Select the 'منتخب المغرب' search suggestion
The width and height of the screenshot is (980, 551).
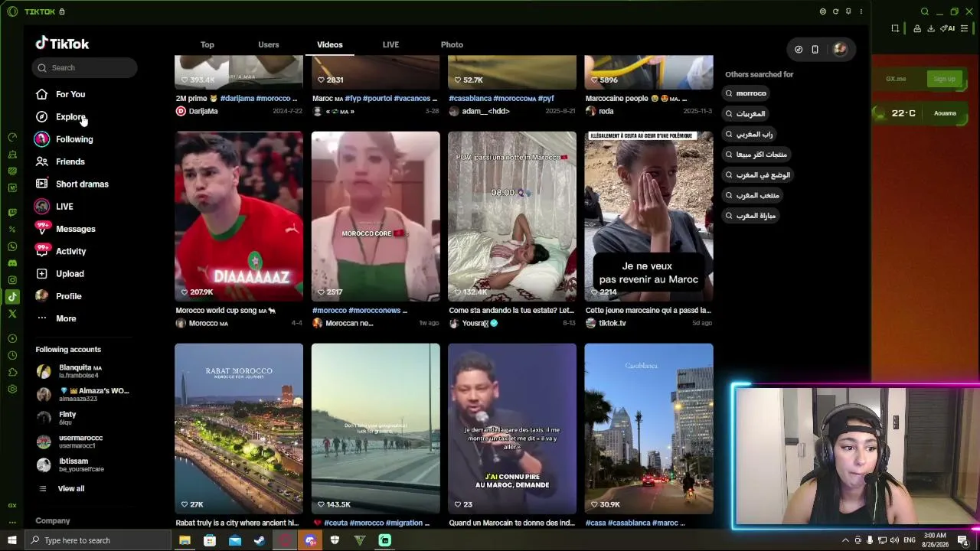[753, 195]
